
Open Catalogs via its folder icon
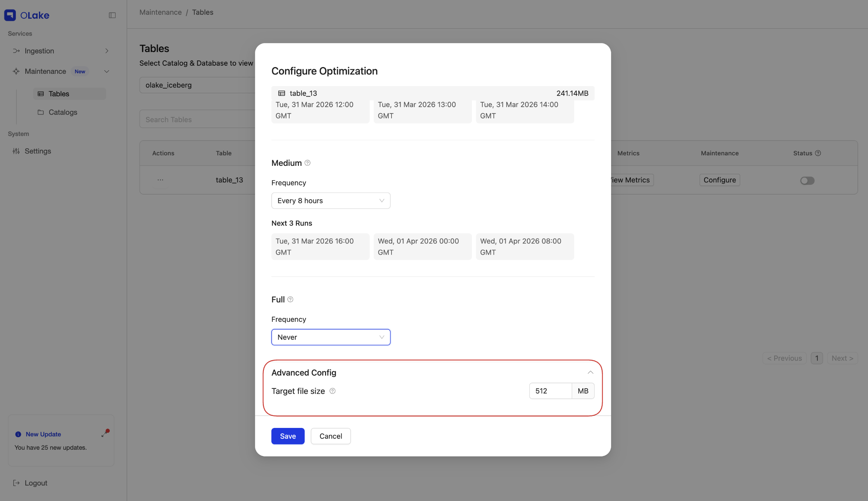point(41,112)
